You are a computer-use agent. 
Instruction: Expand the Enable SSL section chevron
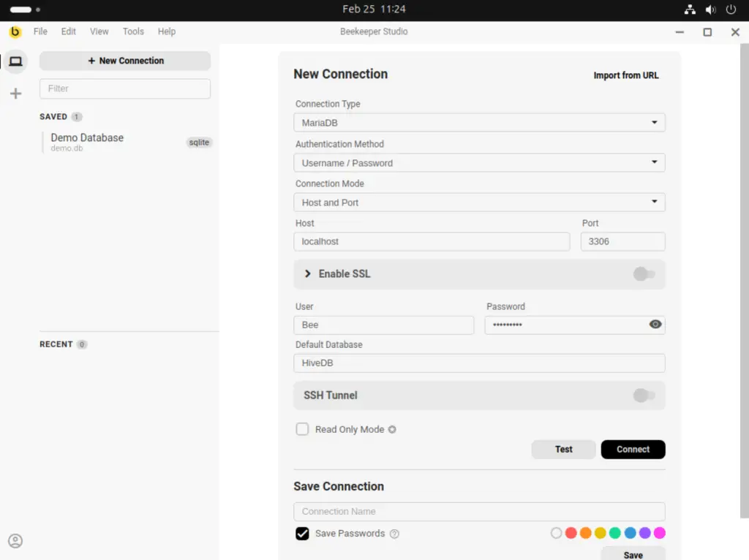coord(307,273)
